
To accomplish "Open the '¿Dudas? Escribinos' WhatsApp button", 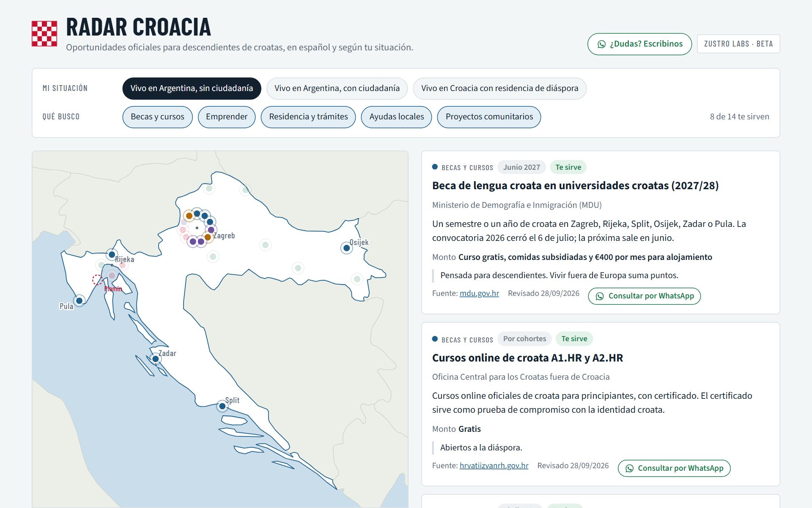I will coord(639,44).
